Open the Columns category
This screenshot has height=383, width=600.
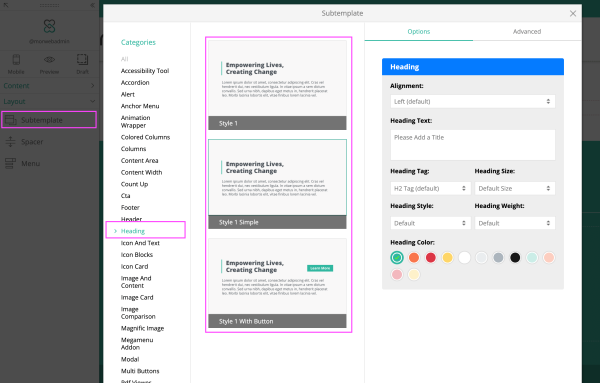coord(133,149)
